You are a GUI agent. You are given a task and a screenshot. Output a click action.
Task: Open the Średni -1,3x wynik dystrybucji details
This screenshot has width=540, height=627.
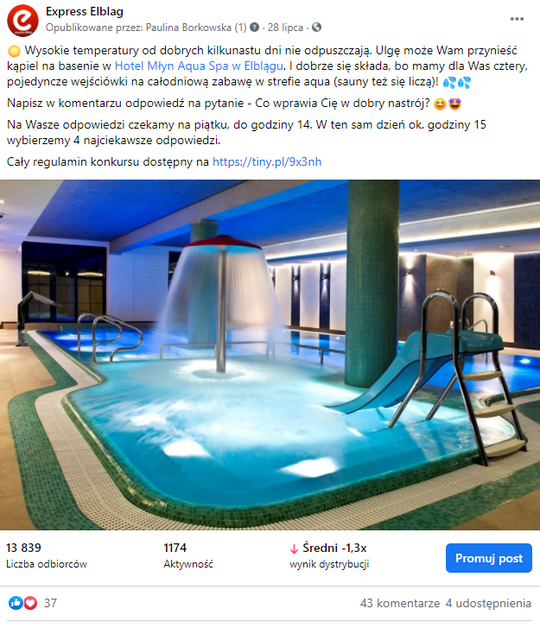pyautogui.click(x=329, y=556)
